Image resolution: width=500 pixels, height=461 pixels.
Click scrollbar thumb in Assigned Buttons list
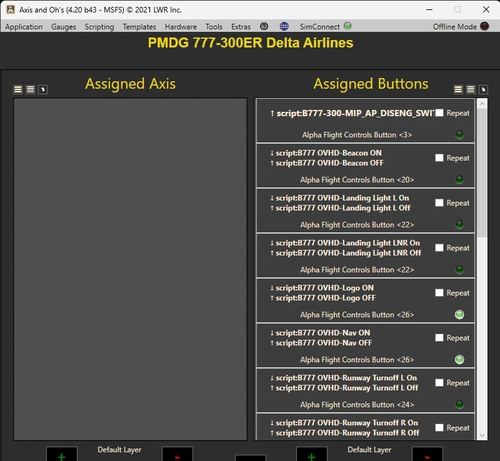482,173
